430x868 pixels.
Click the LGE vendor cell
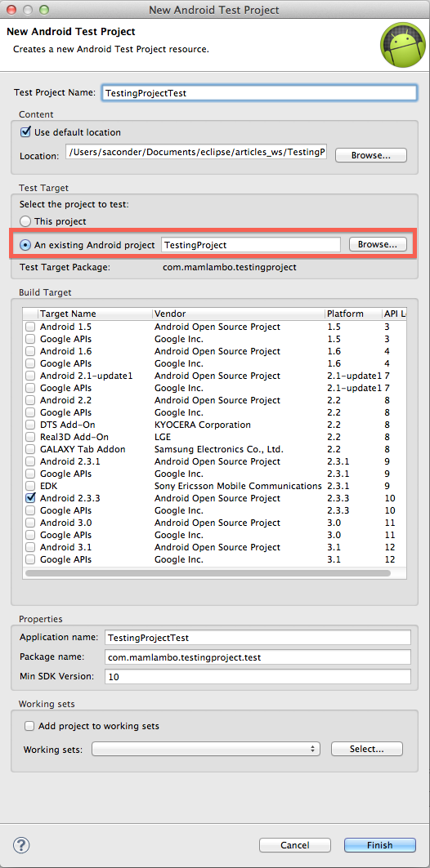click(163, 438)
